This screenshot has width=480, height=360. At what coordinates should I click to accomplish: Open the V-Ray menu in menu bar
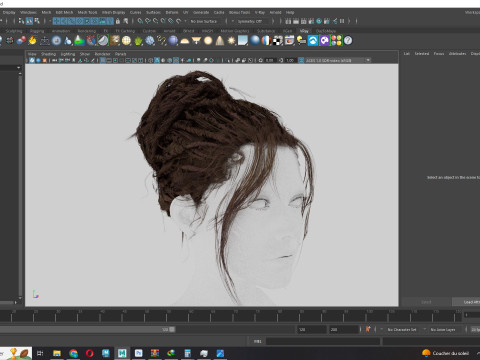[260, 12]
